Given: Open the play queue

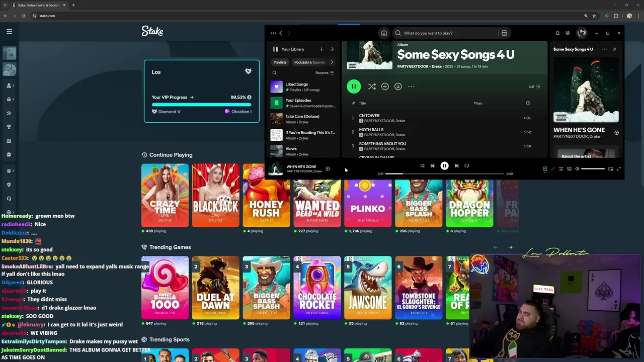Looking at the screenshot, I should coord(561,169).
